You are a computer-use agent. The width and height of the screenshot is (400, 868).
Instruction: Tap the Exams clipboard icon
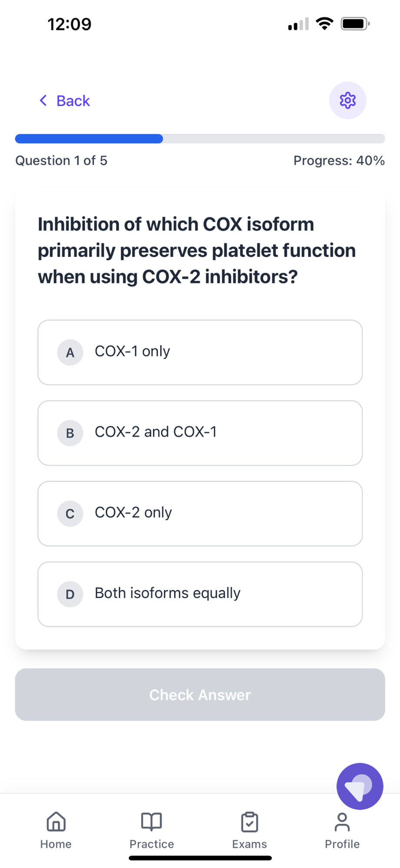pos(249,822)
